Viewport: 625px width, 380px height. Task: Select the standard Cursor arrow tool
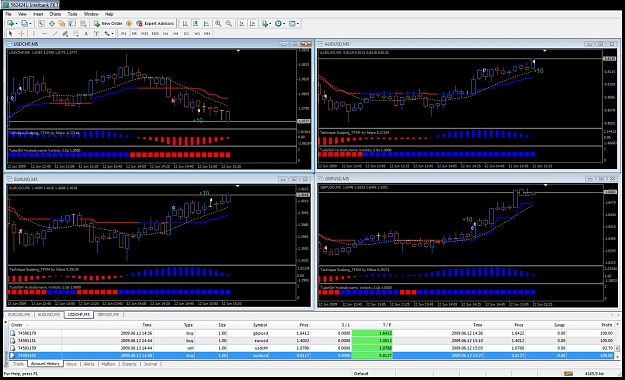(10, 34)
